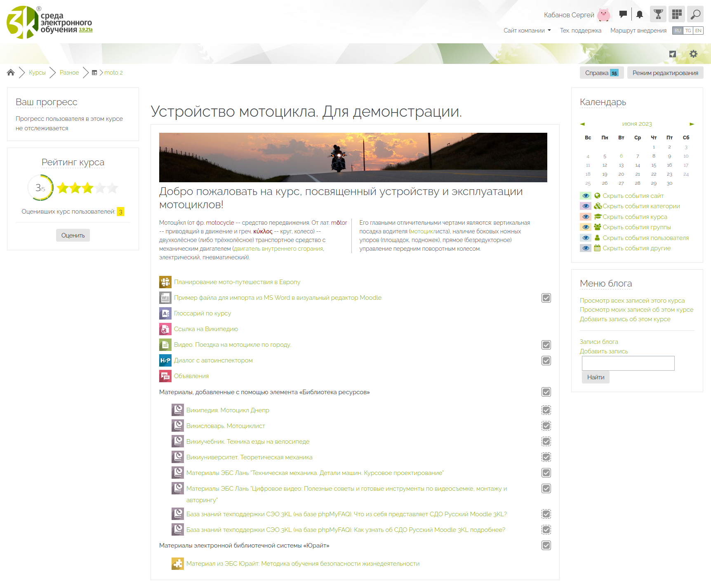Image resolution: width=711 pixels, height=588 pixels.
Task: Open the search magnifier icon
Action: (x=695, y=14)
